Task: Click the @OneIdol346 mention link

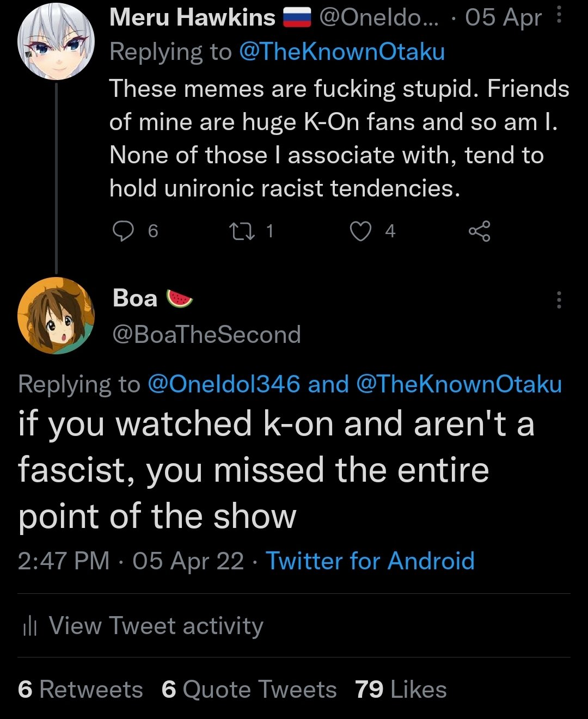Action: [x=224, y=384]
